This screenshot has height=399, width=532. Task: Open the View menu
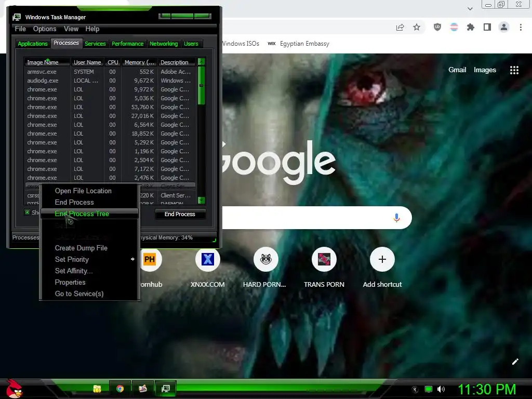pos(71,29)
